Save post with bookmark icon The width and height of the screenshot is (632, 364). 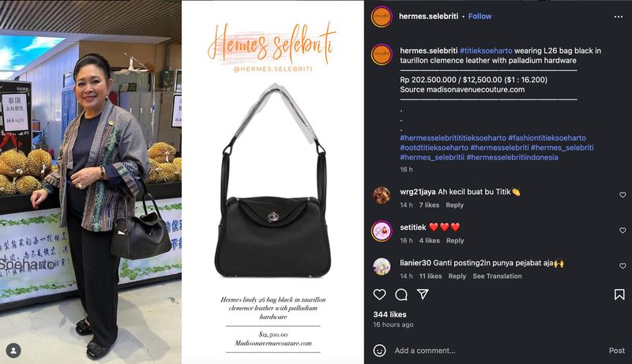click(619, 295)
